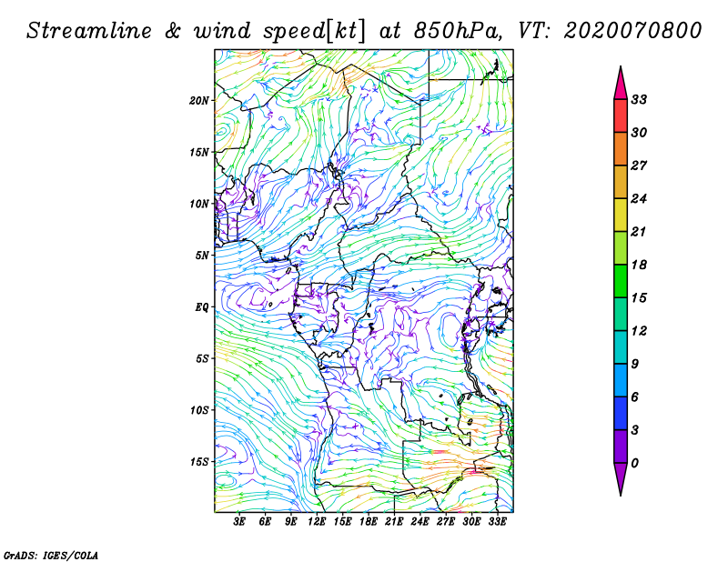Click the 'EQ' latitude axis label

pyautogui.click(x=202, y=307)
